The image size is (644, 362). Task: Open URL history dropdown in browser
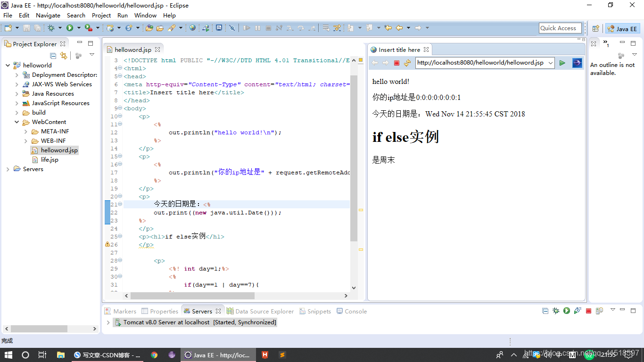pyautogui.click(x=550, y=63)
